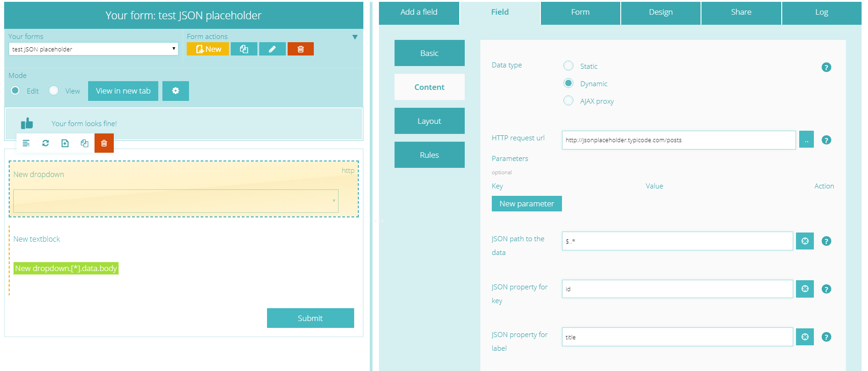
Task: Click the New parameter button
Action: [527, 204]
